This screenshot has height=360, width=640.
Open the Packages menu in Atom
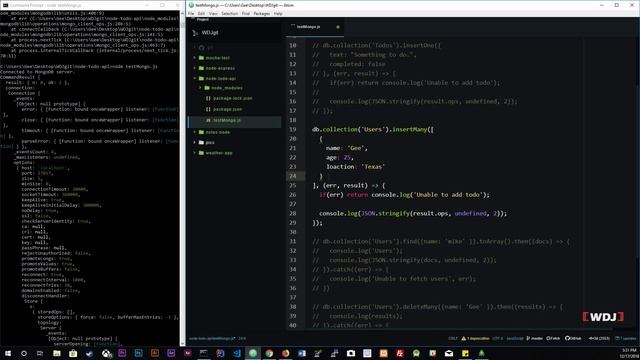[x=262, y=13]
